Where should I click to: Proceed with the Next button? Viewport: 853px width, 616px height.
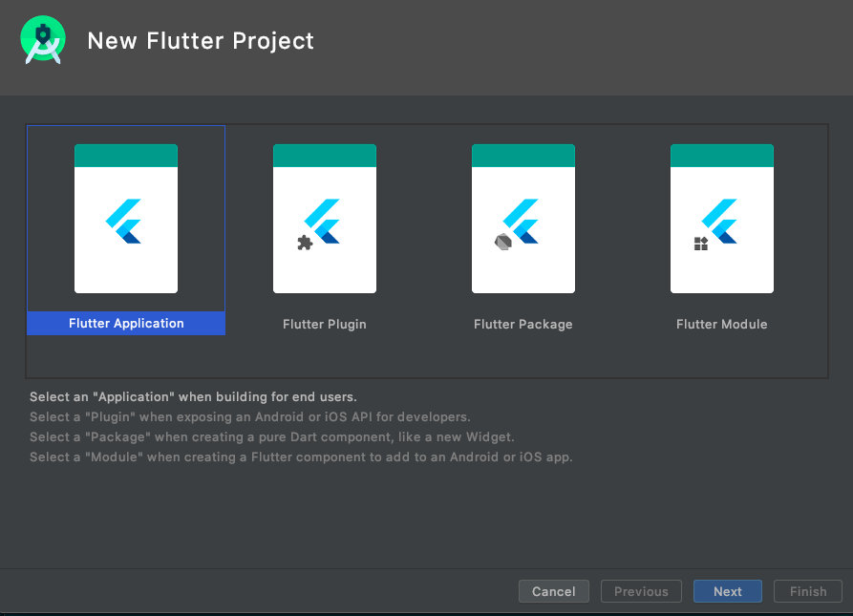[727, 591]
